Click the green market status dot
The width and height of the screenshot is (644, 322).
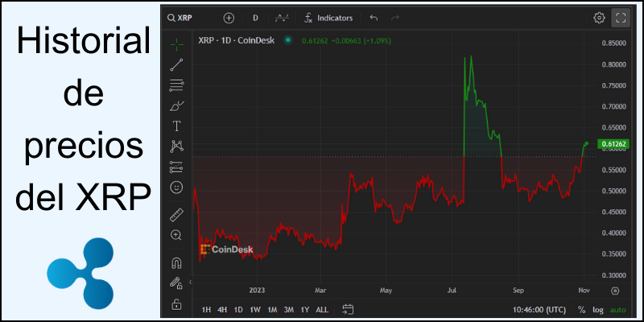coord(288,40)
